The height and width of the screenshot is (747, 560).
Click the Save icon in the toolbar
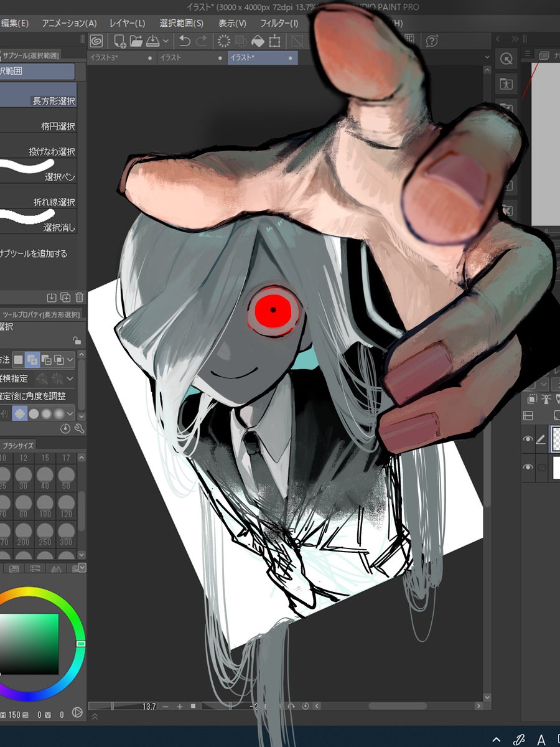153,41
